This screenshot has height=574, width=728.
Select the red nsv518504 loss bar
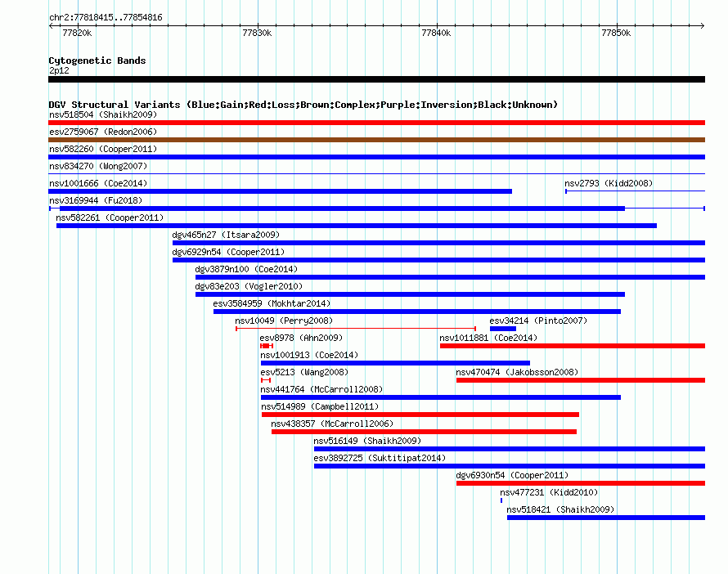click(x=376, y=123)
